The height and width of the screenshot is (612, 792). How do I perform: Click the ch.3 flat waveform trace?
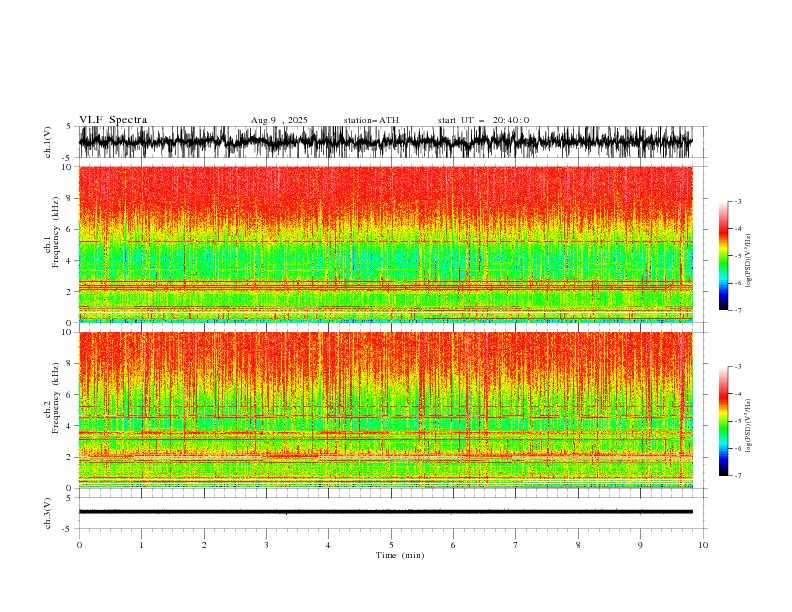tap(385, 512)
